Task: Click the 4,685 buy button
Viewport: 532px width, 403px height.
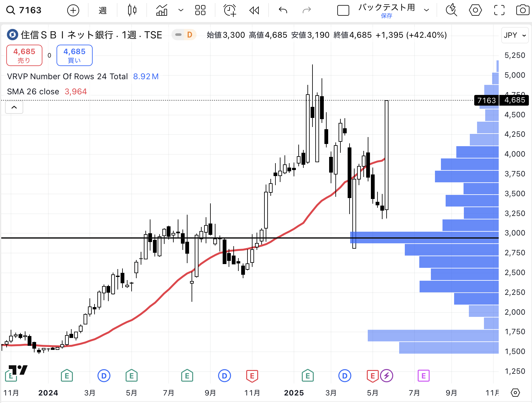Action: point(74,55)
